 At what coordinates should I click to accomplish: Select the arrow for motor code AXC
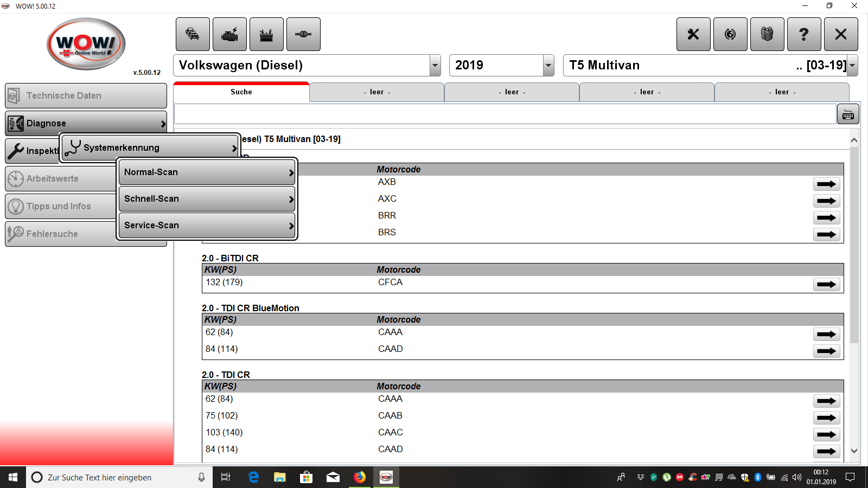point(826,201)
